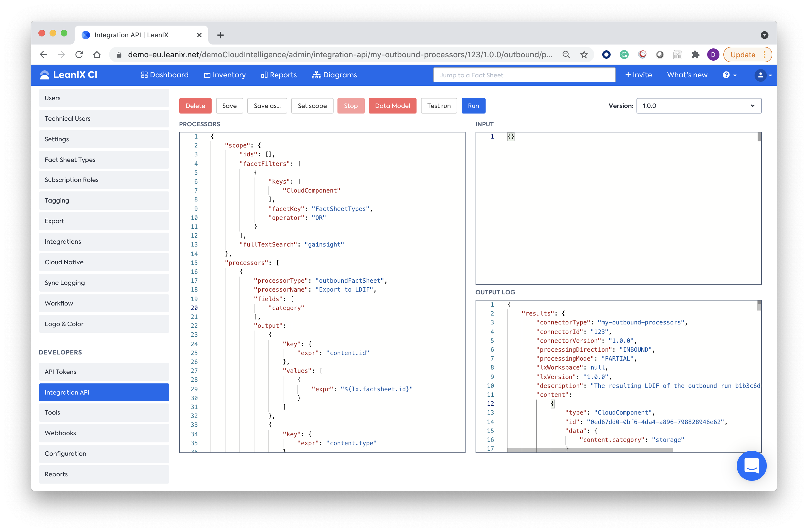
Task: Click the OUTPUT LOG vertical scrollbar
Action: tap(759, 306)
